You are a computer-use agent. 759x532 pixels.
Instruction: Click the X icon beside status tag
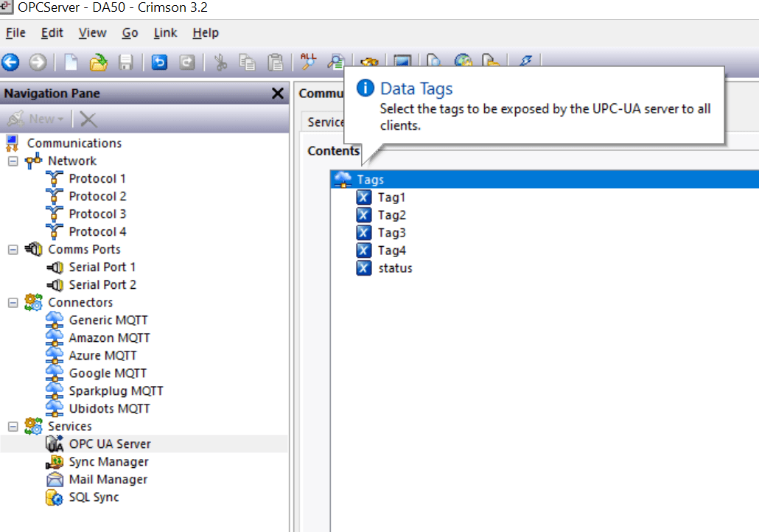coord(363,268)
